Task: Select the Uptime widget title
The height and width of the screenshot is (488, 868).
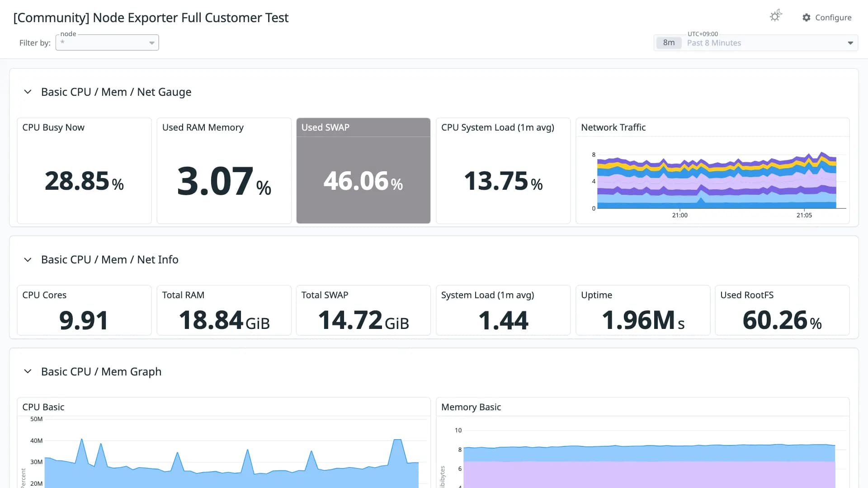Action: click(596, 295)
